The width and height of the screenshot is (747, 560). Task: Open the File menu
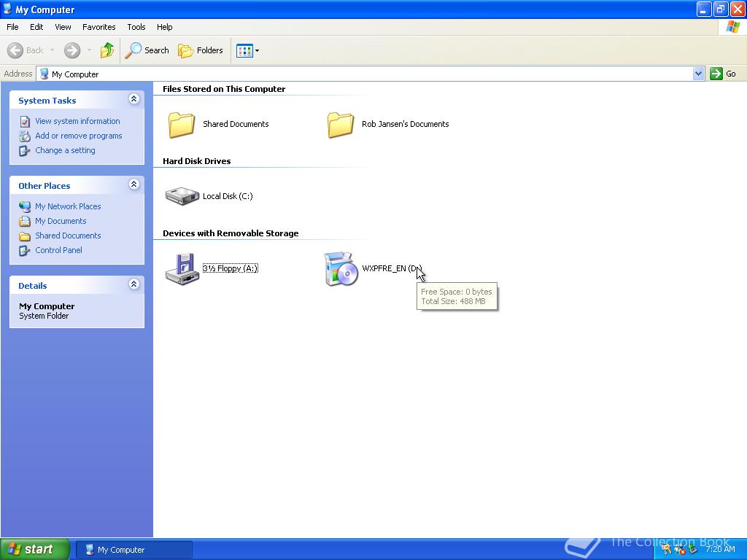(x=12, y=27)
